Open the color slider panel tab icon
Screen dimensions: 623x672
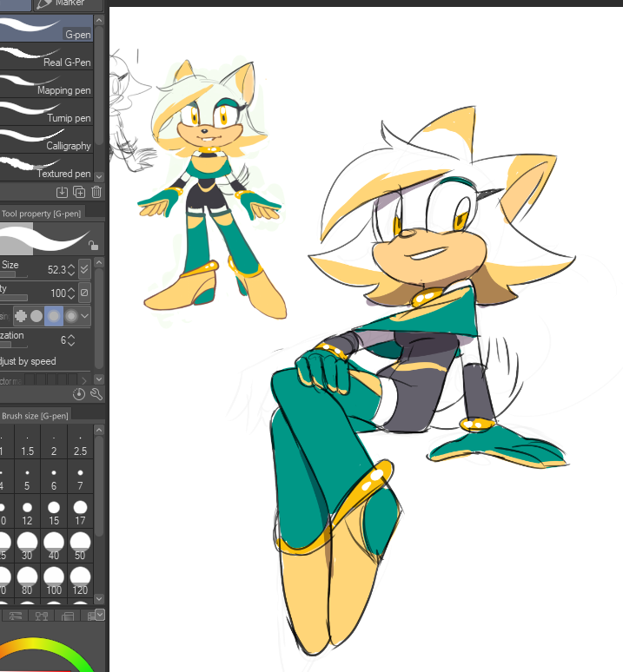(x=16, y=616)
